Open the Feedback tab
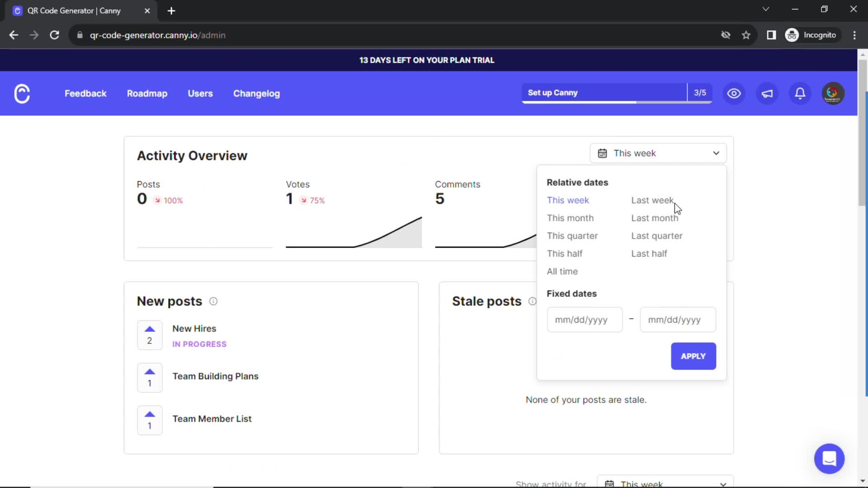868x488 pixels. click(85, 94)
